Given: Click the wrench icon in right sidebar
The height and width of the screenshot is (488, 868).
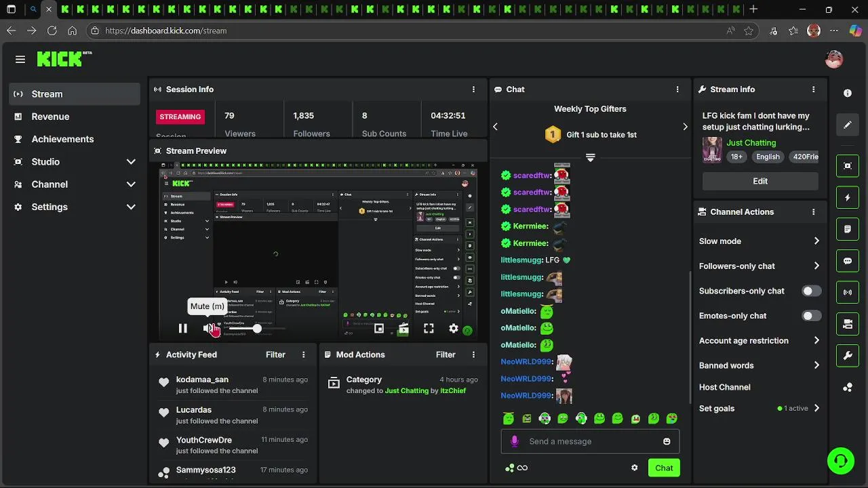Looking at the screenshot, I should tap(848, 356).
